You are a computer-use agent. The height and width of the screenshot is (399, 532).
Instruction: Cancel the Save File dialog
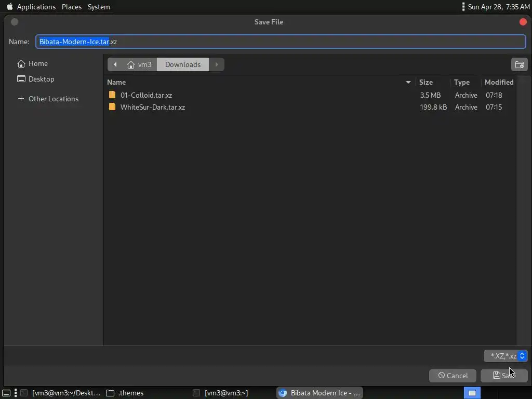453,376
